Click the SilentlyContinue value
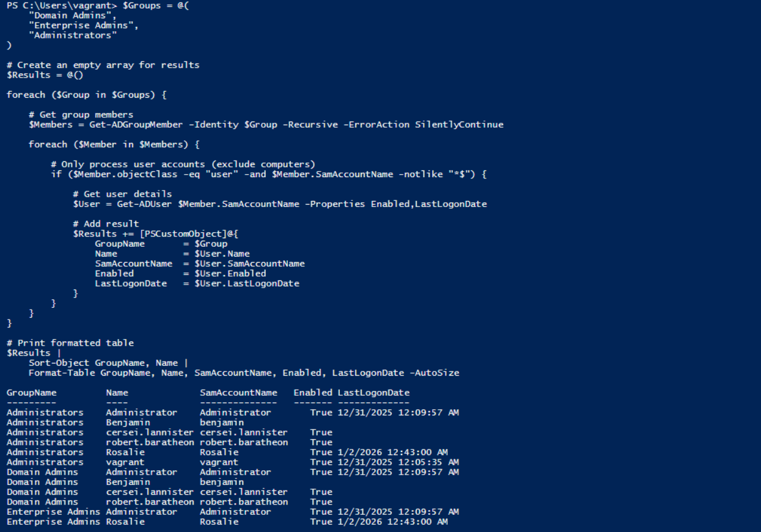The image size is (761, 532). pos(459,125)
